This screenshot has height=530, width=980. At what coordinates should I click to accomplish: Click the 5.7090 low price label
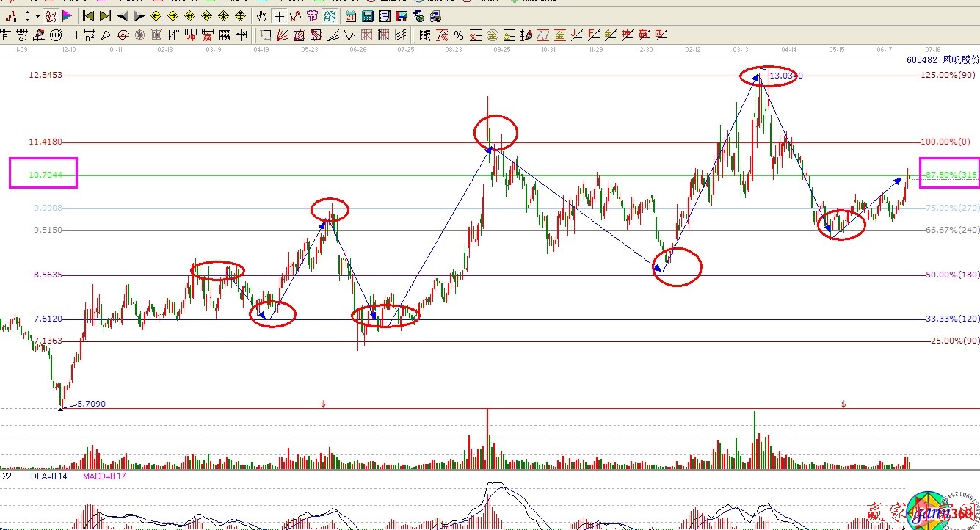91,404
